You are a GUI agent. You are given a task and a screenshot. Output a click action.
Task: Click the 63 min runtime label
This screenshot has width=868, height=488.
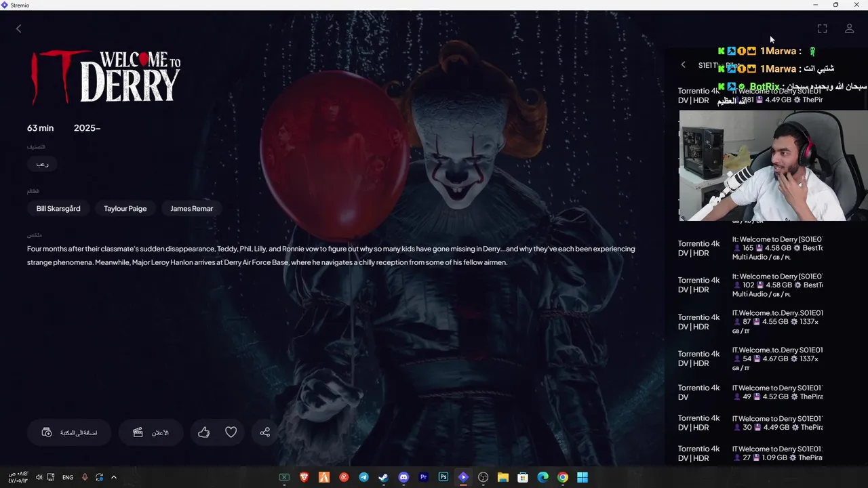(40, 128)
